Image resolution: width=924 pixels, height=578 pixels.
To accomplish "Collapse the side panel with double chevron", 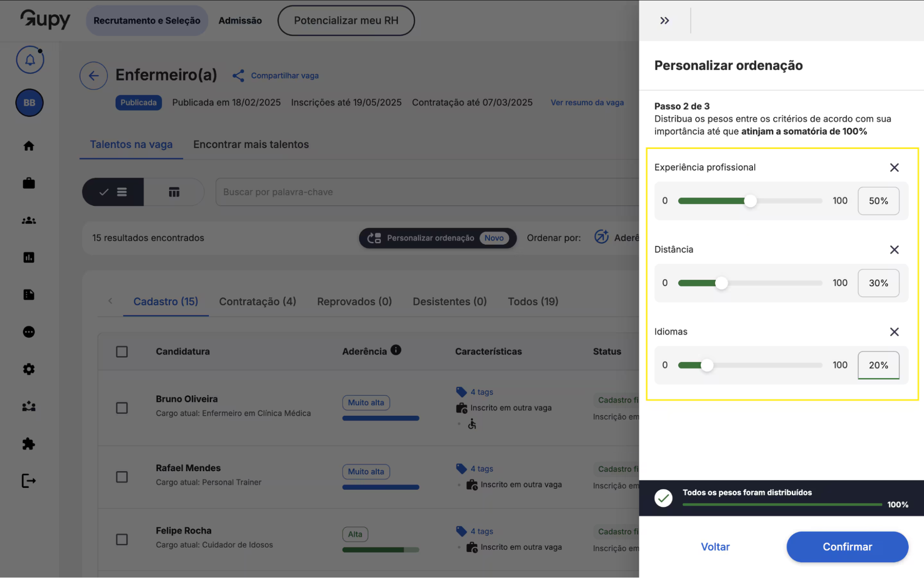I will click(x=664, y=20).
